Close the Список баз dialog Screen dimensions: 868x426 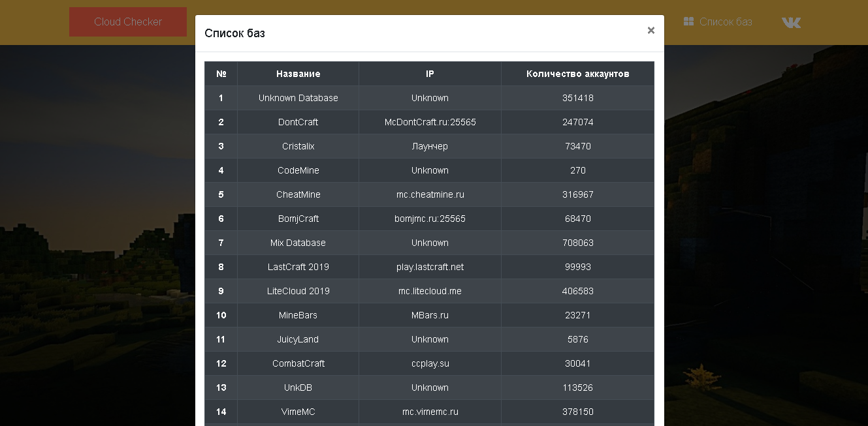pos(651,30)
